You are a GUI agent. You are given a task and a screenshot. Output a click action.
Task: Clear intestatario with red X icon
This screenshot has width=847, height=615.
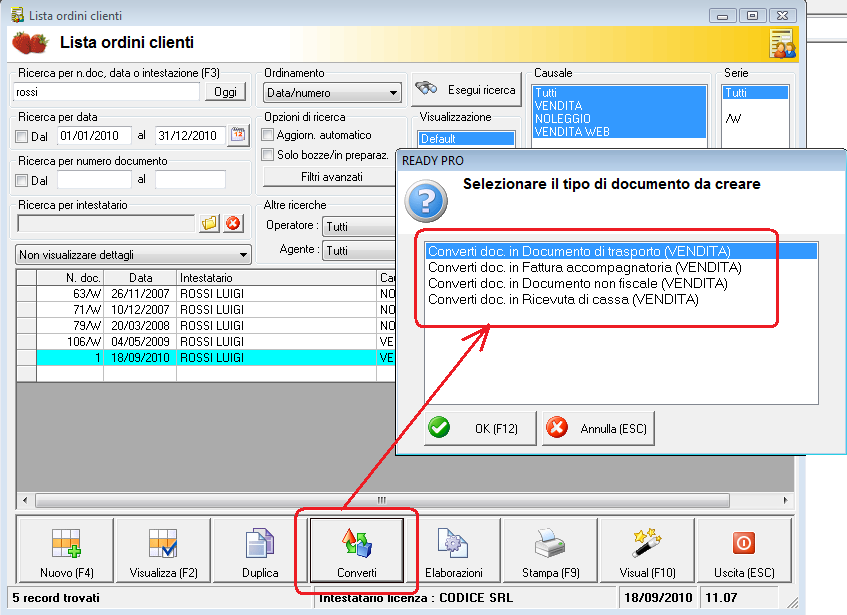pos(233,223)
